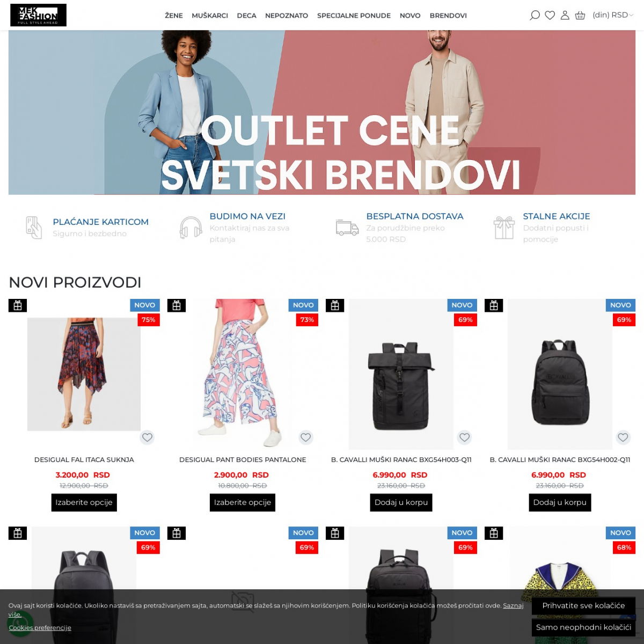Screen dimensions: 644x644
Task: Toggle favorite heart on Desigual Pant Bodies
Action: tap(306, 437)
